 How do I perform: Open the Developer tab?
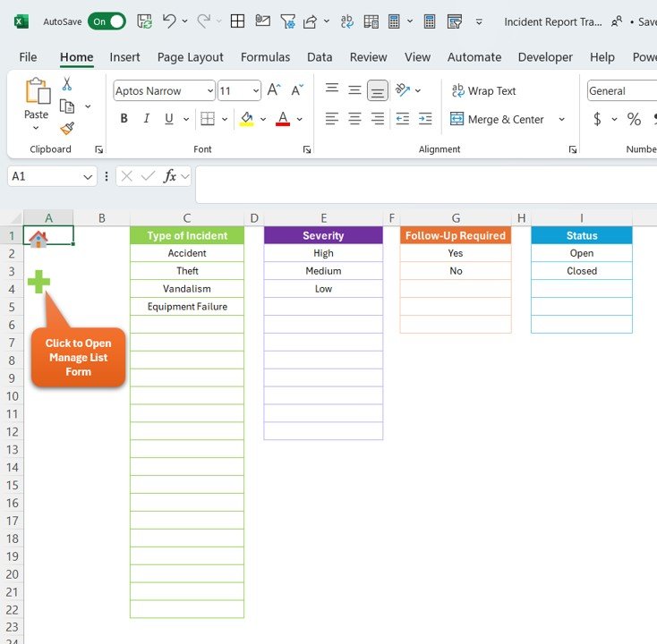(545, 57)
